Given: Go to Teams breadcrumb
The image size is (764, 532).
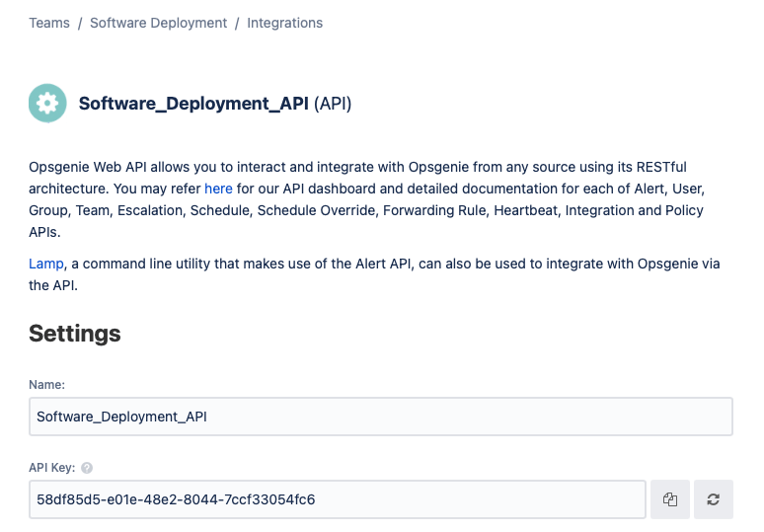Looking at the screenshot, I should (49, 23).
